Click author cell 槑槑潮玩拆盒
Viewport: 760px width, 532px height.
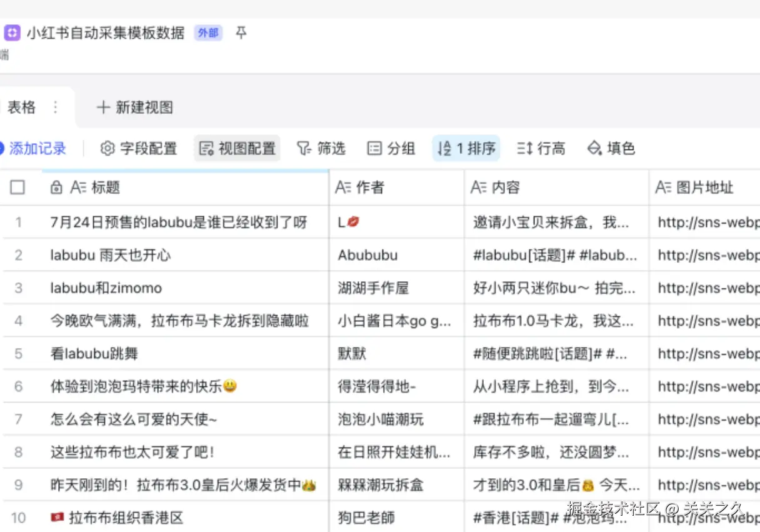[x=397, y=485]
